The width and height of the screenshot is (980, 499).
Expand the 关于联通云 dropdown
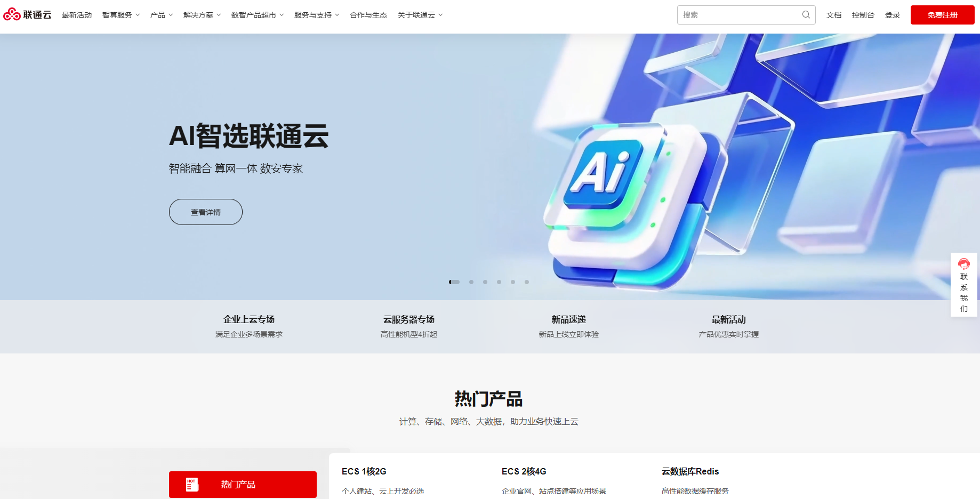(x=420, y=15)
